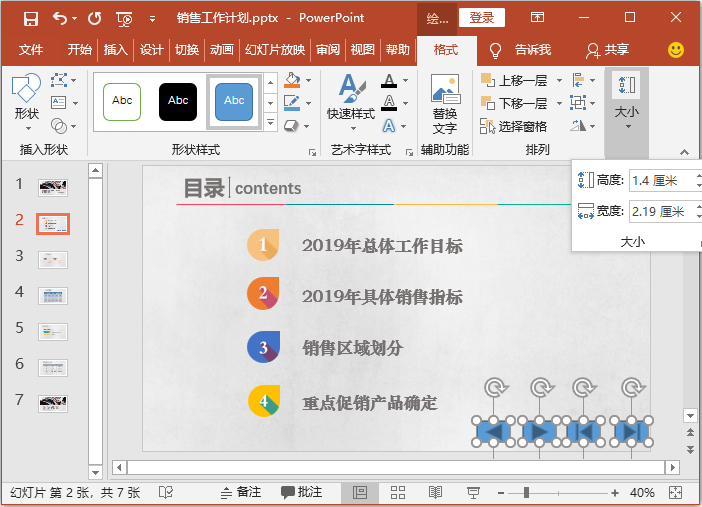This screenshot has width=702, height=507.
Task: Select slide 6 thumbnail
Action: tap(53, 368)
